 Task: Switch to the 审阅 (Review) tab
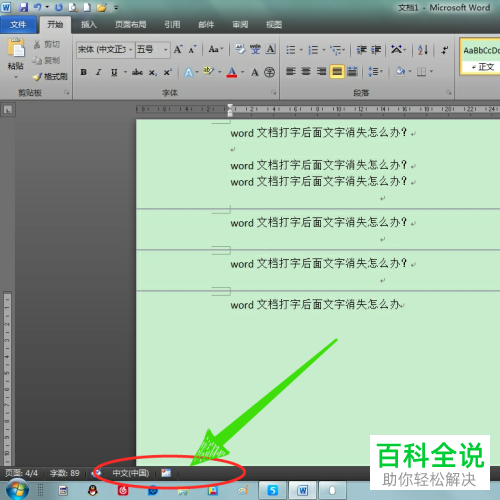(x=240, y=24)
